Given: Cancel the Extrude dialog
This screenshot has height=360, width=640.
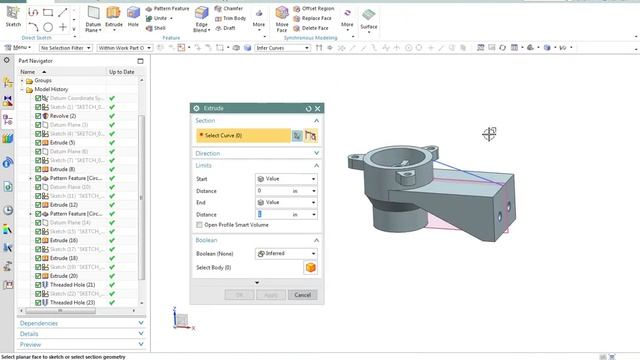Looking at the screenshot, I should 302,295.
